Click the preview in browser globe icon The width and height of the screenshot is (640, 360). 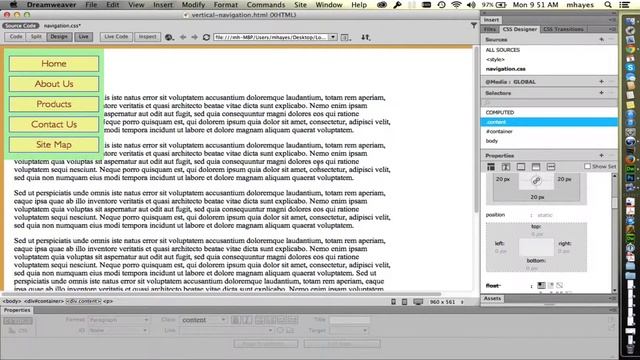pyautogui.click(x=169, y=37)
